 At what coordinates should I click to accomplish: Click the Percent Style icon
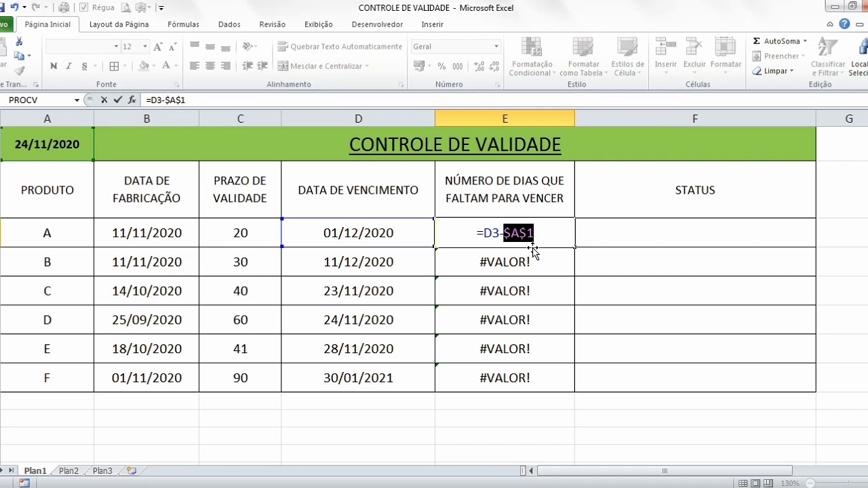(441, 66)
